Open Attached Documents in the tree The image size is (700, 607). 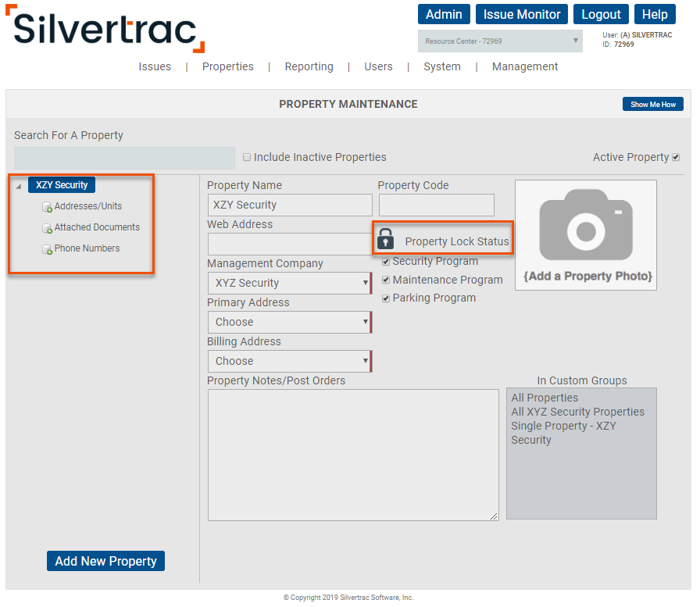coord(97,227)
